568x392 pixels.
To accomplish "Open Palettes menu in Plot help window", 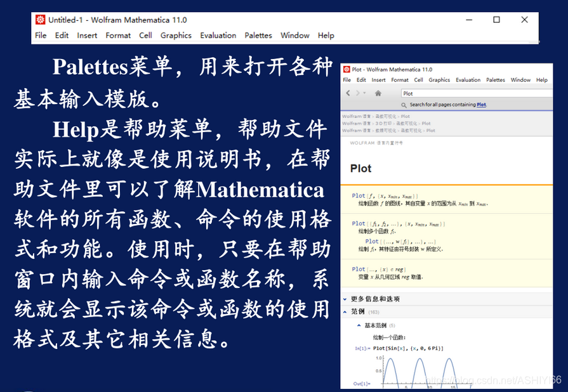I will 496,80.
